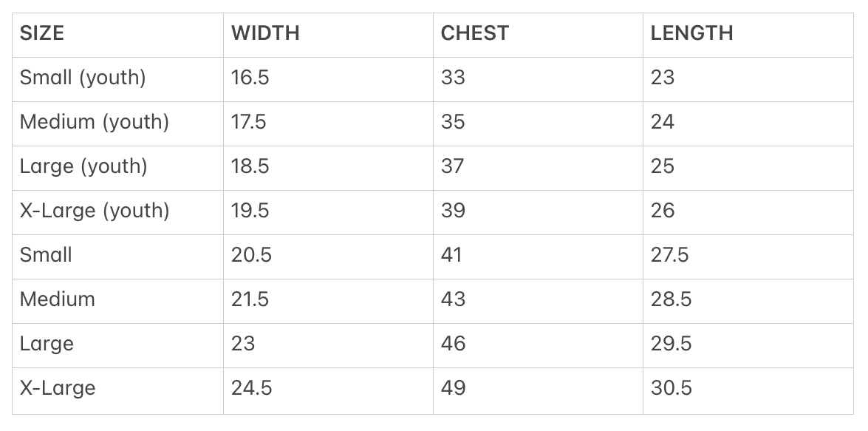The width and height of the screenshot is (868, 431).
Task: Click chest value 46
Action: pyautogui.click(x=454, y=344)
